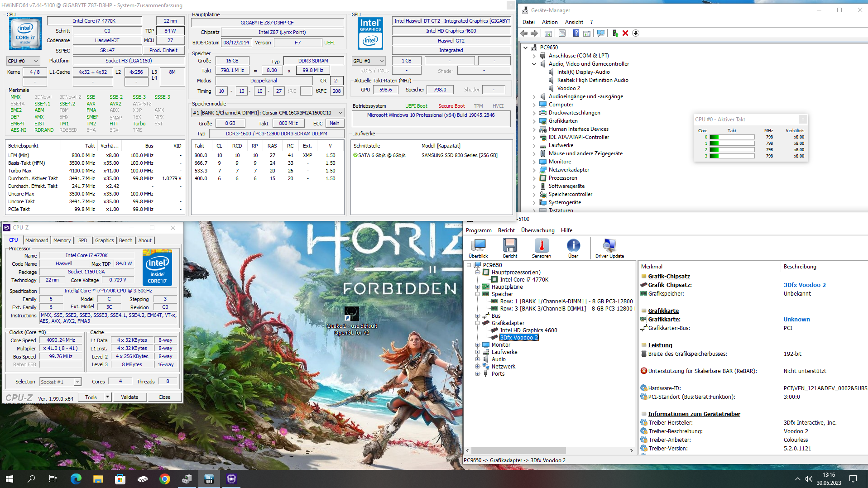Open the Properties sheet icon in Geräte-Manager toolbar

[562, 33]
